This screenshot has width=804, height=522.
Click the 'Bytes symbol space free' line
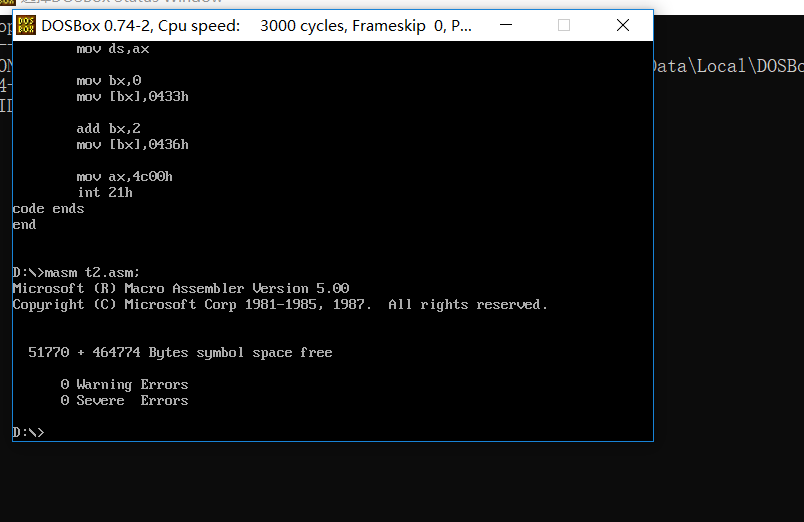pyautogui.click(x=180, y=353)
